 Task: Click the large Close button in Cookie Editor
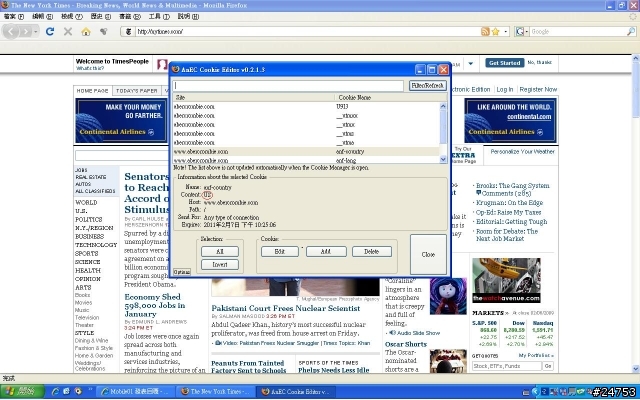coord(428,254)
